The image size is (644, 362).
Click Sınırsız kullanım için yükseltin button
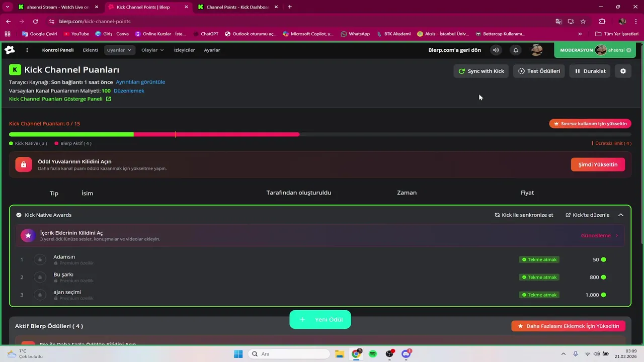point(590,124)
